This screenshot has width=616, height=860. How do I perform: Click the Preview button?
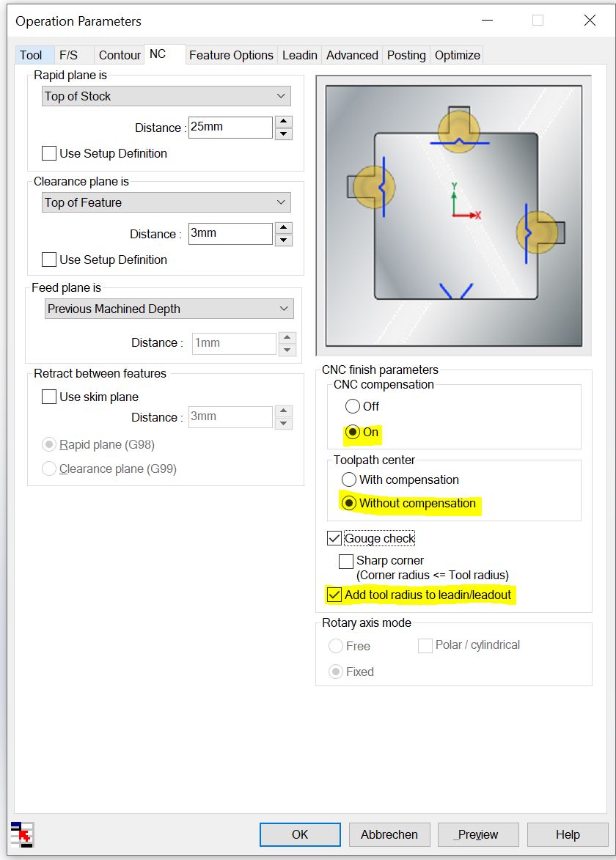pos(478,834)
